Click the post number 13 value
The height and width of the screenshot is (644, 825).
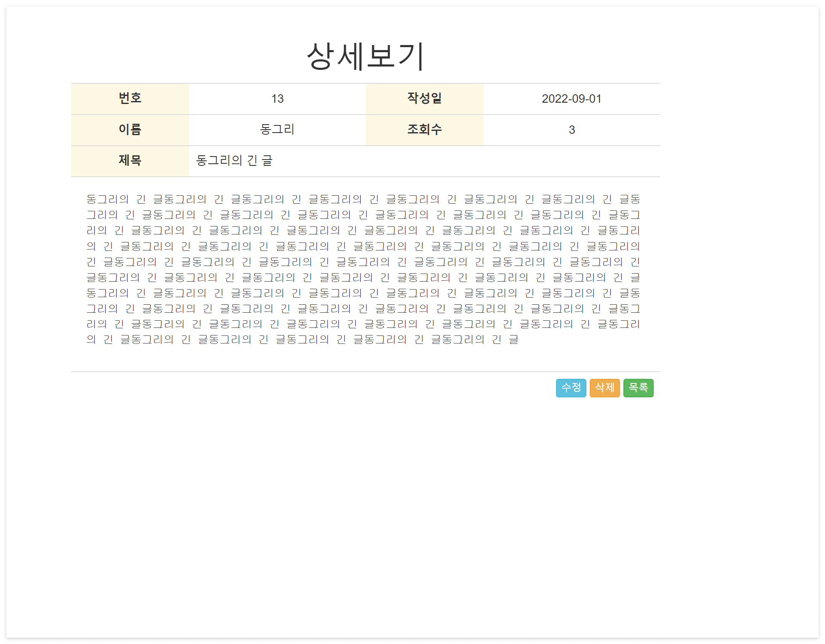tap(277, 98)
